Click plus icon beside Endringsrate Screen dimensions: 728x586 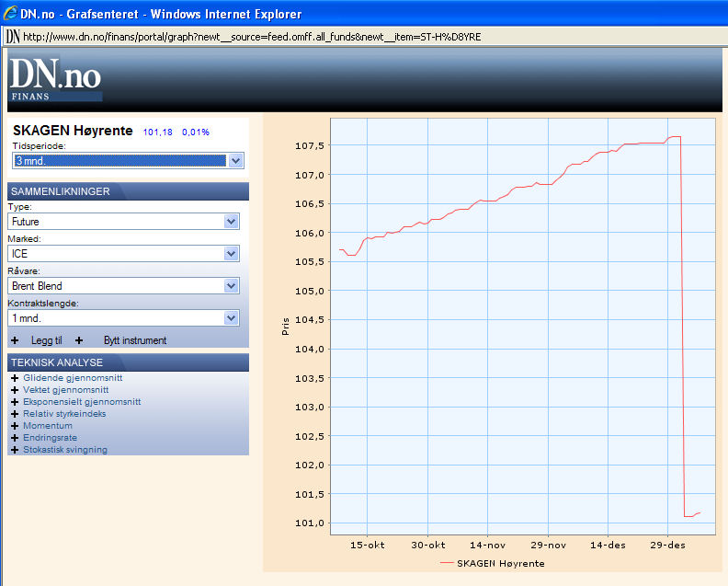(15, 438)
